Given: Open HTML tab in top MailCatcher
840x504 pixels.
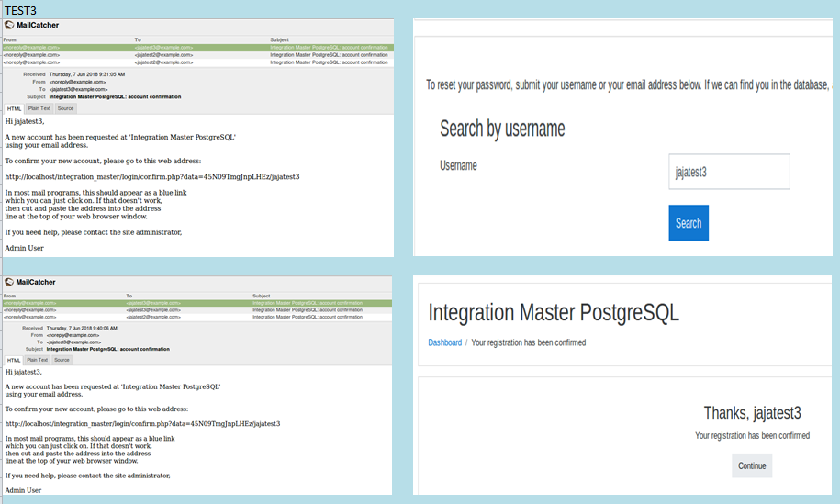Looking at the screenshot, I should pyautogui.click(x=14, y=108).
